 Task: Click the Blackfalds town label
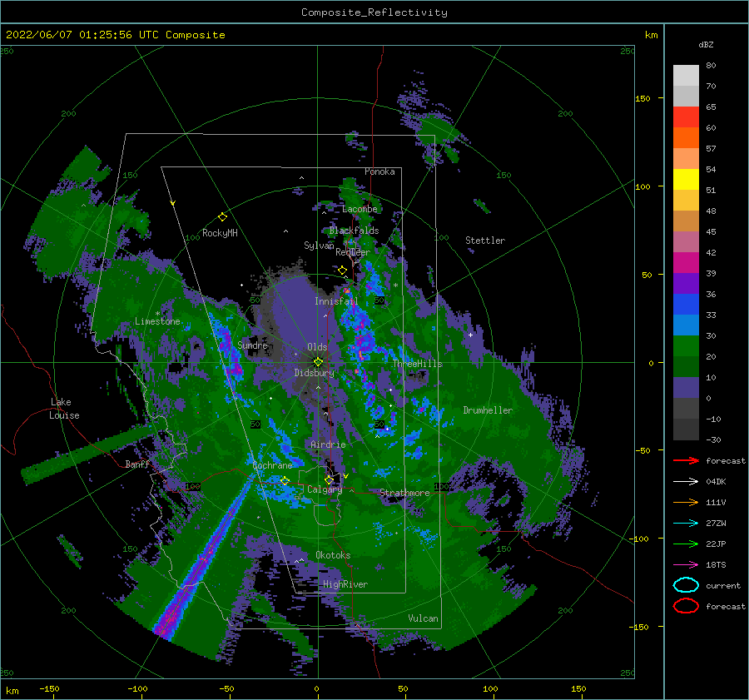354,231
